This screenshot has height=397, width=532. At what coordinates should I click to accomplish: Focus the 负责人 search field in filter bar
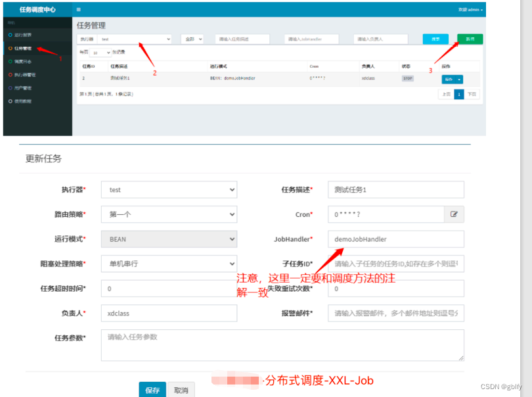coord(381,39)
